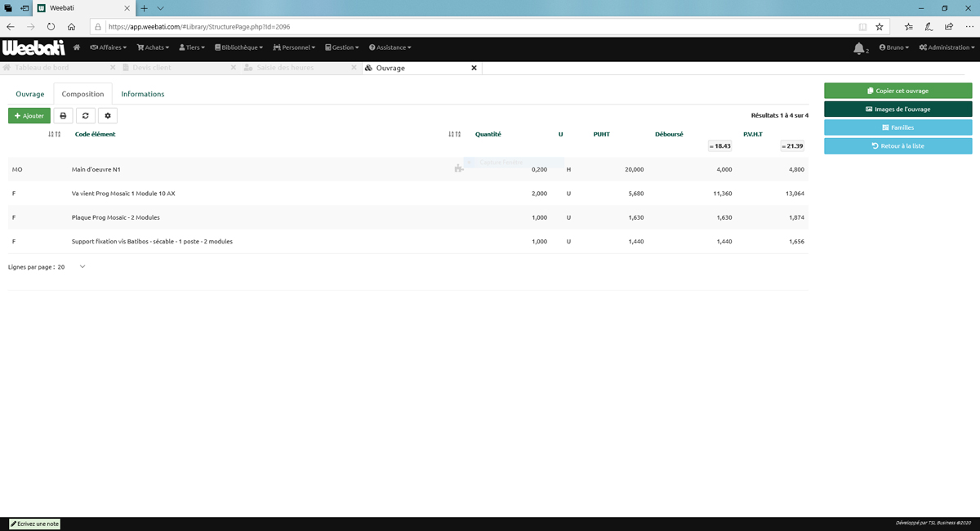This screenshot has height=531, width=980.
Task: Click the print icon button
Action: [63, 116]
